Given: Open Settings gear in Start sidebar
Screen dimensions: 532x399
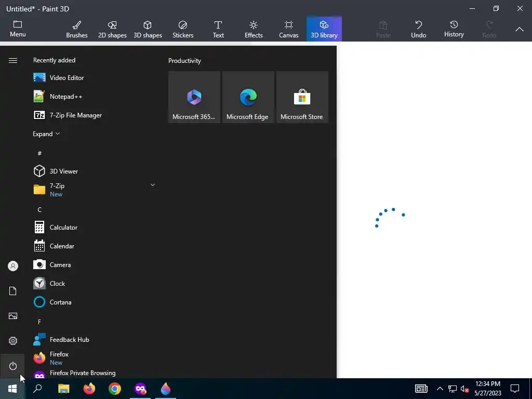Looking at the screenshot, I should 13,341.
